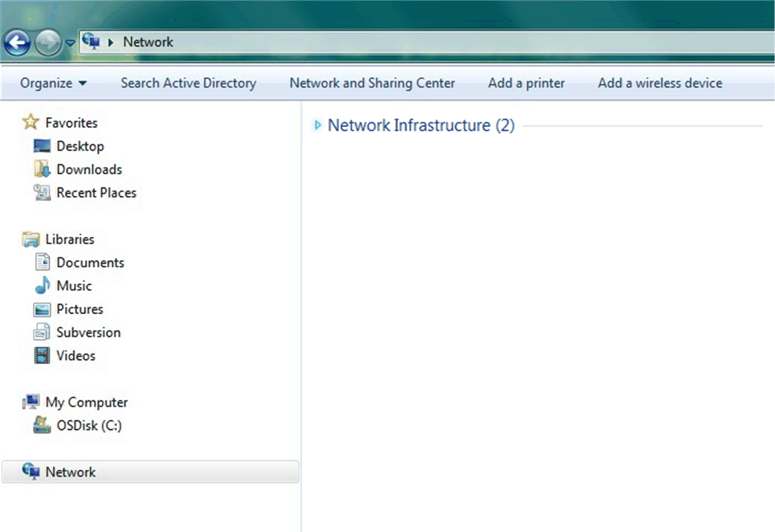Click the OSDisk drive icon
The width and height of the screenshot is (775, 532).
click(42, 425)
